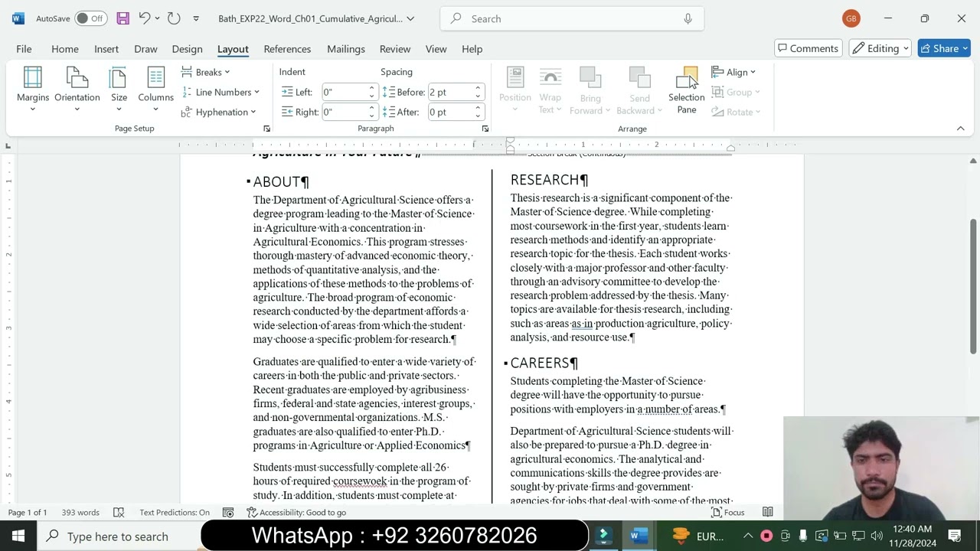Collapse the ribbon with chevron
The height and width of the screenshot is (551, 980).
click(x=960, y=129)
